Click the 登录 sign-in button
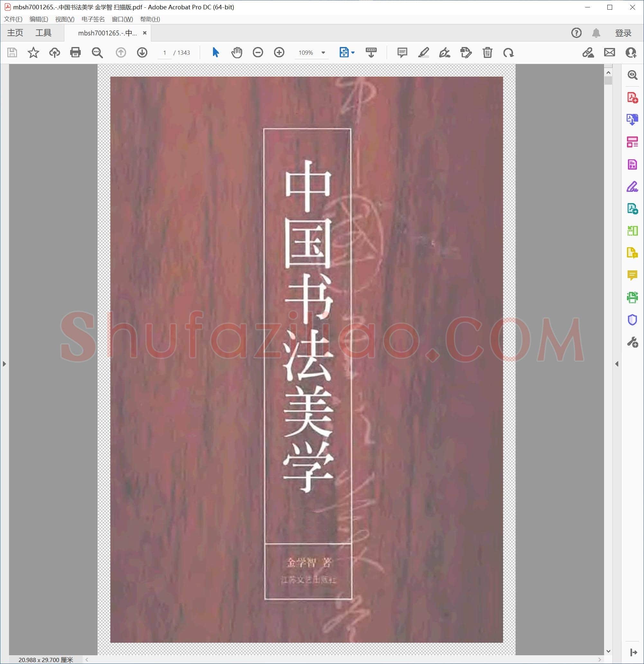Image resolution: width=644 pixels, height=664 pixels. 623,33
